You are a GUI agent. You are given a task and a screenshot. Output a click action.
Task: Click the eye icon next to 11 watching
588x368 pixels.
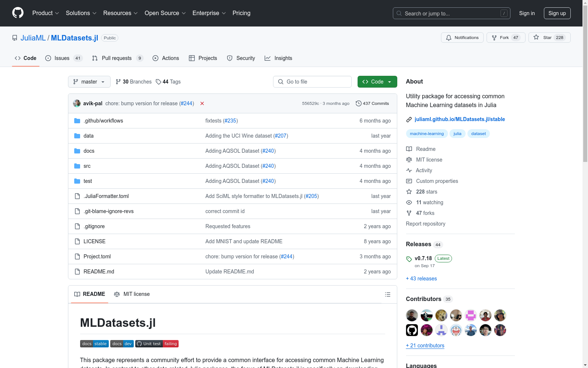[409, 202]
